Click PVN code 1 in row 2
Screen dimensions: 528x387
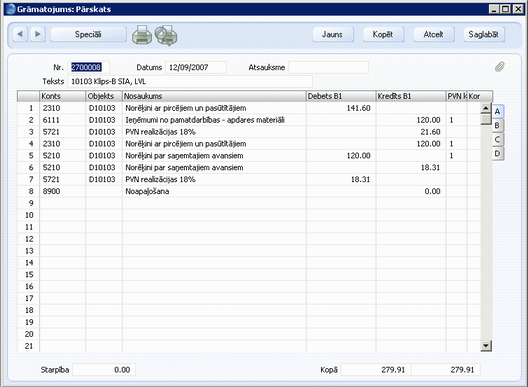pos(456,120)
